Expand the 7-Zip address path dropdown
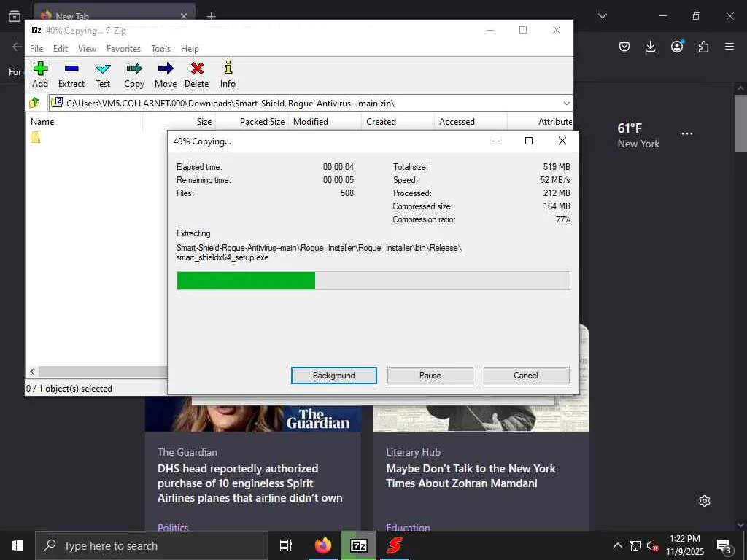Screen dimensions: 747x560 (x=566, y=104)
